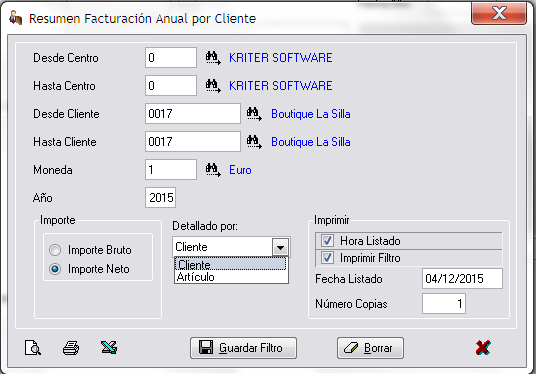Export the listing using the Excel icon

[x=109, y=347]
